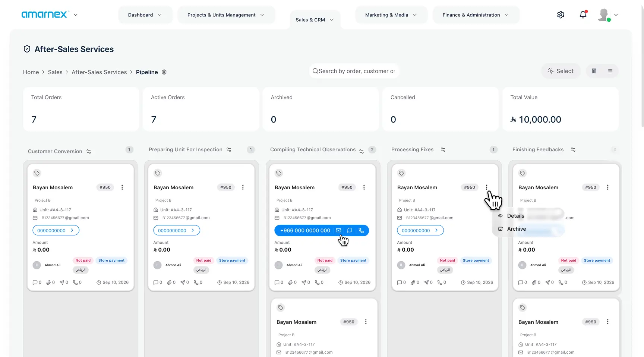Click the Ahmad Ali assignee avatar on the Customer Conversion card

(37, 265)
